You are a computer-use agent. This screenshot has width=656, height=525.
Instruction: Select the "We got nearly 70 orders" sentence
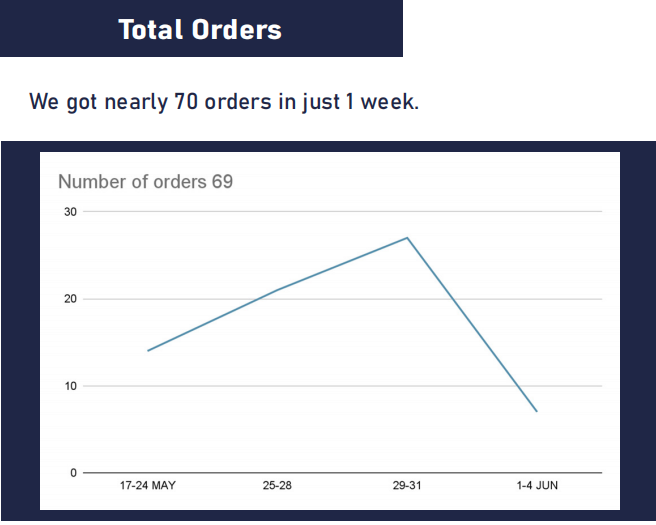(223, 102)
